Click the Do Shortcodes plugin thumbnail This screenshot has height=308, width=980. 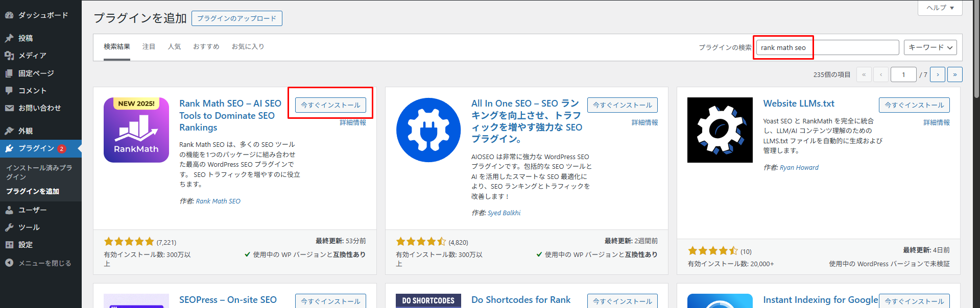point(428,301)
